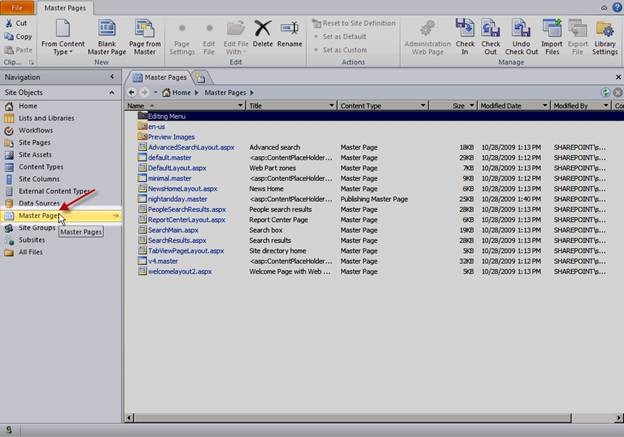Open the Content Type column dropdown

click(423, 105)
